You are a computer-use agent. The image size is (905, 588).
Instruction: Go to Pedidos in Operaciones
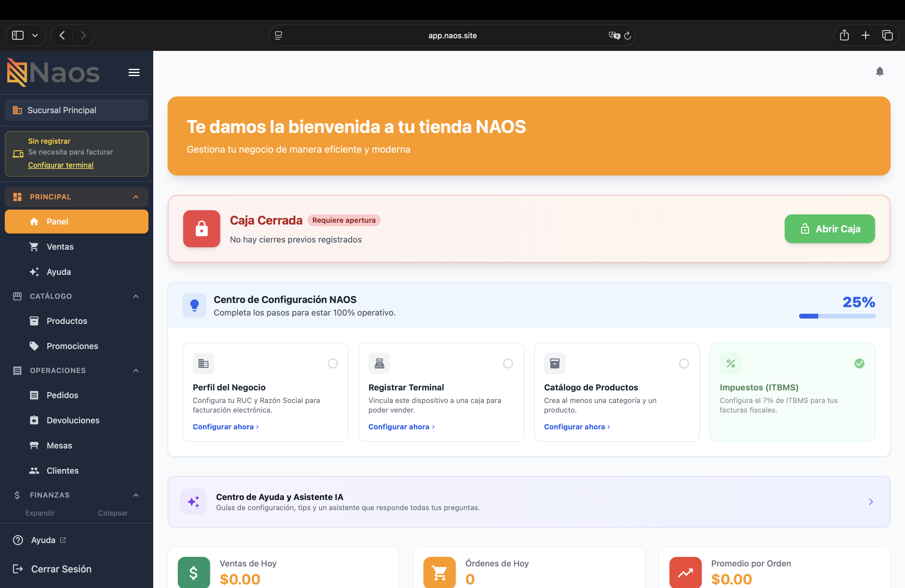click(x=62, y=395)
